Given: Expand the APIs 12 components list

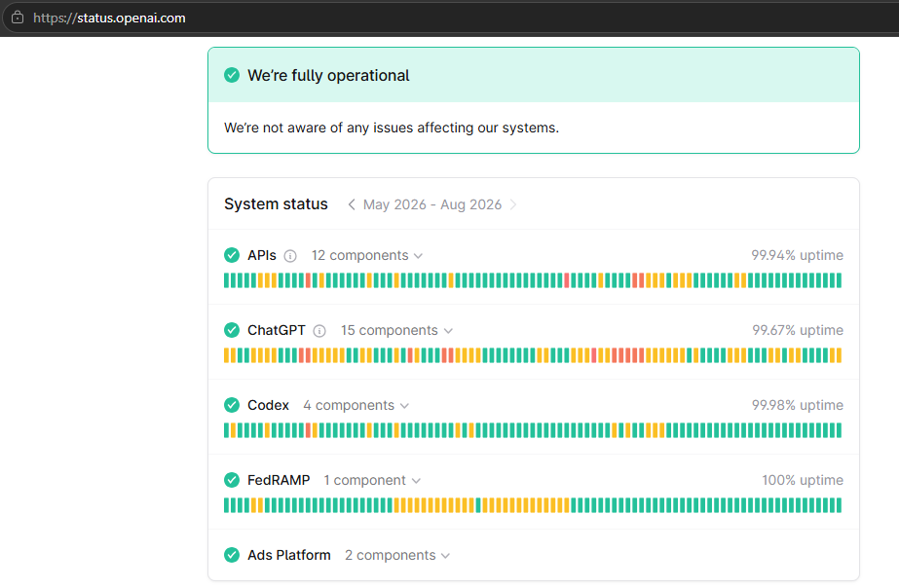Looking at the screenshot, I should click(367, 256).
